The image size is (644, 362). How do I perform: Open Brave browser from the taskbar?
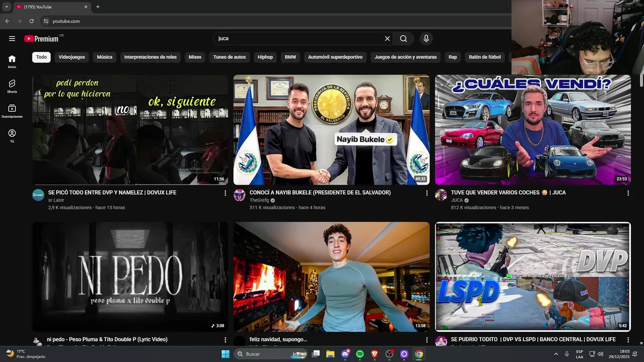[x=374, y=354]
